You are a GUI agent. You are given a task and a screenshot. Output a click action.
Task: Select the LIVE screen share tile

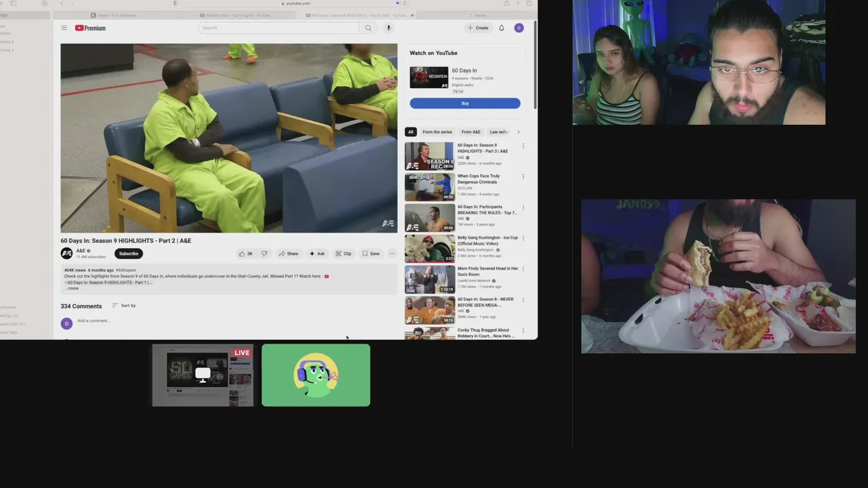click(203, 375)
